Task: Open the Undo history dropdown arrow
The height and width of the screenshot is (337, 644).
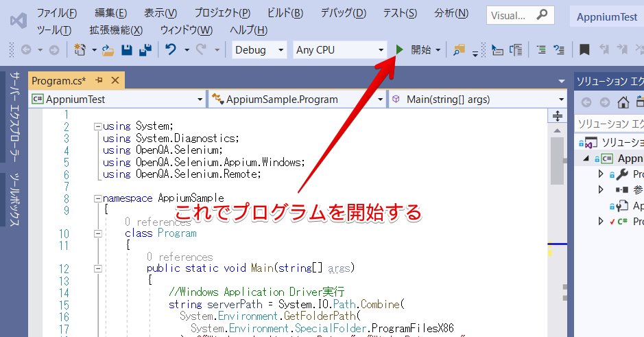Action: 187,49
